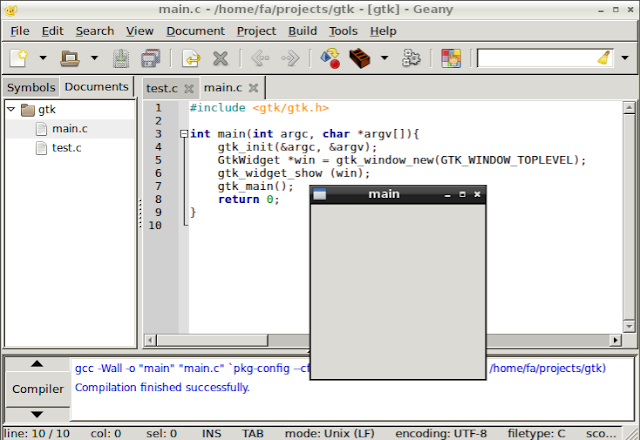Close the test.c tab with its X
The image size is (640, 440).
point(189,89)
